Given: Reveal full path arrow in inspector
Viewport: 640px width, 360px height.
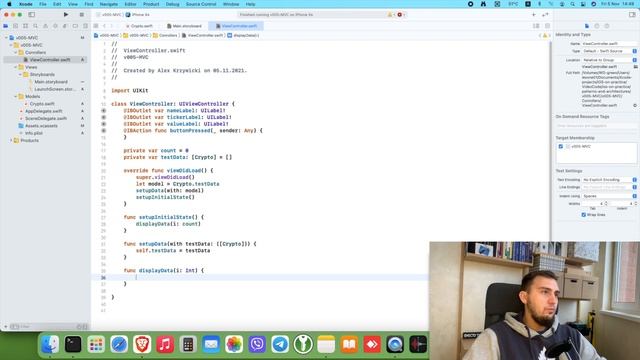Looking at the screenshot, I should pos(635,105).
